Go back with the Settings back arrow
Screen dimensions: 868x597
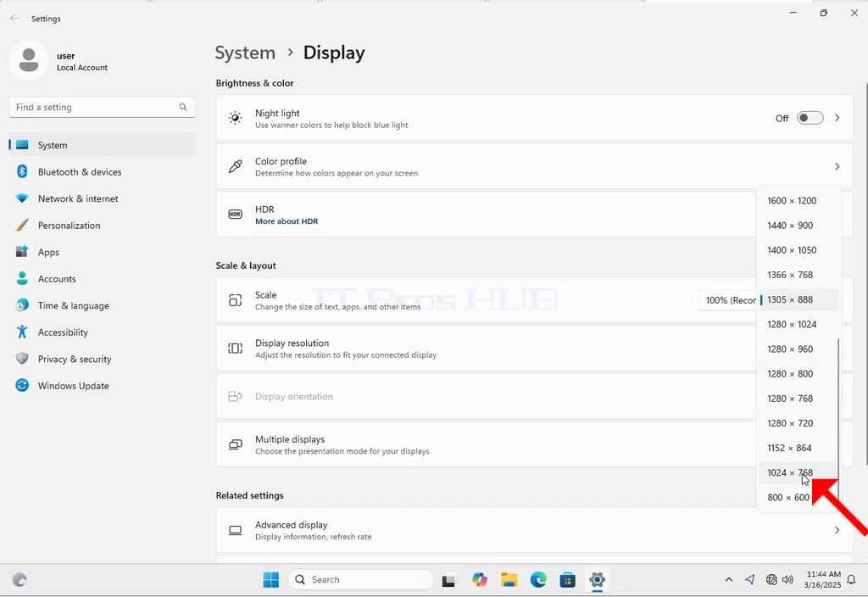click(x=14, y=19)
